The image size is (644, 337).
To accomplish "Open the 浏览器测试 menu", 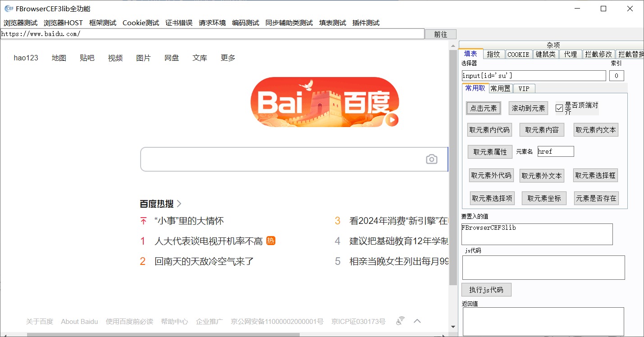I will 20,23.
